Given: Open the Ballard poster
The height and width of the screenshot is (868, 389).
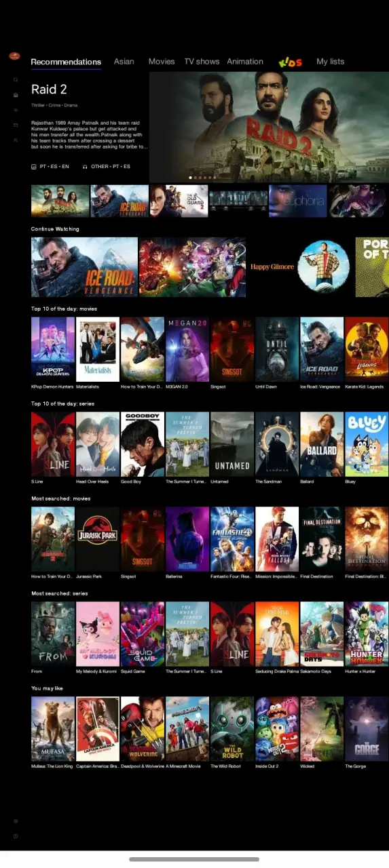Looking at the screenshot, I should click(x=322, y=444).
